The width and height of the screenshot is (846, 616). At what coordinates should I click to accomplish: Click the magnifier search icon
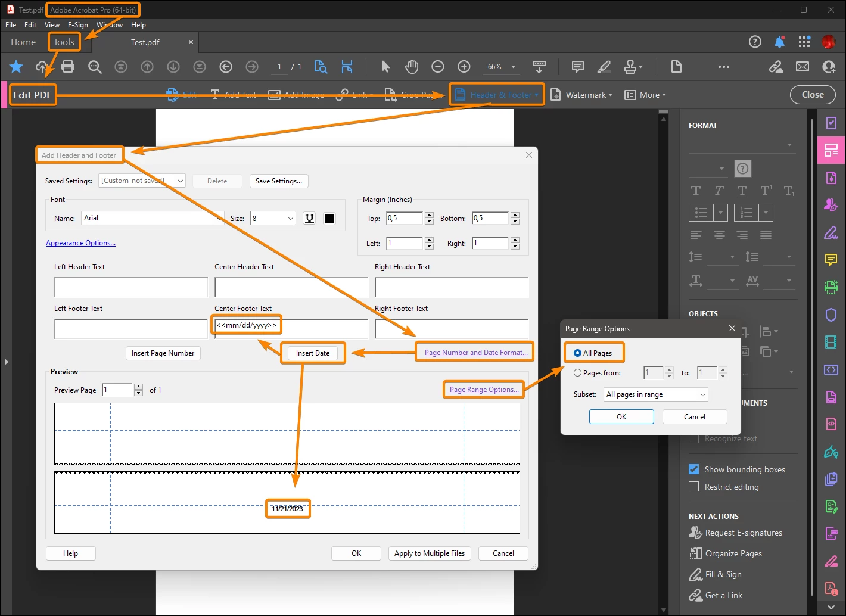coord(95,67)
